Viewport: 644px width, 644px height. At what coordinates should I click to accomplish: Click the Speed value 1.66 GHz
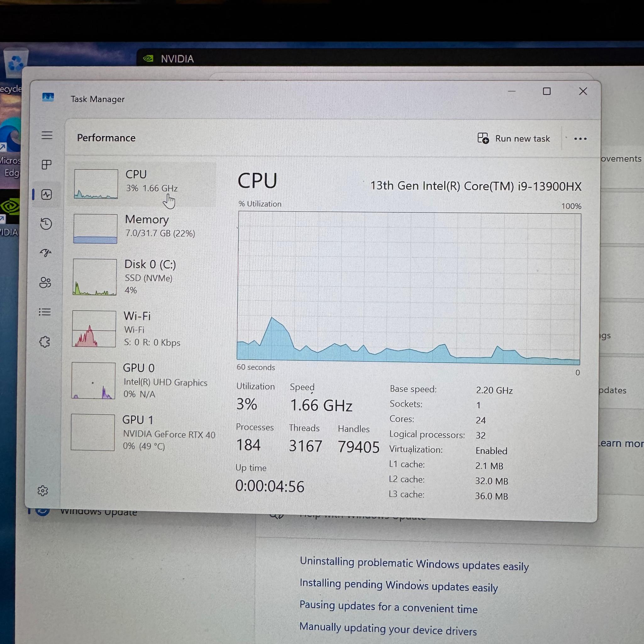pos(321,405)
